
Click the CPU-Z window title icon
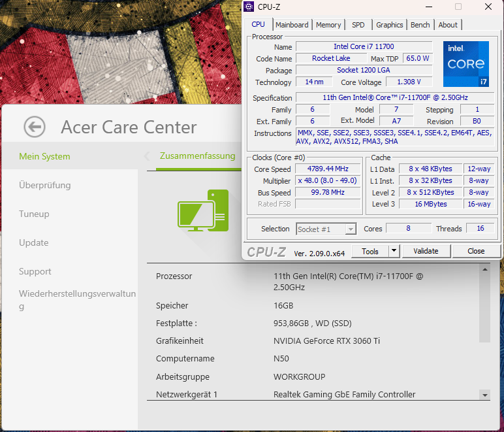tap(249, 7)
